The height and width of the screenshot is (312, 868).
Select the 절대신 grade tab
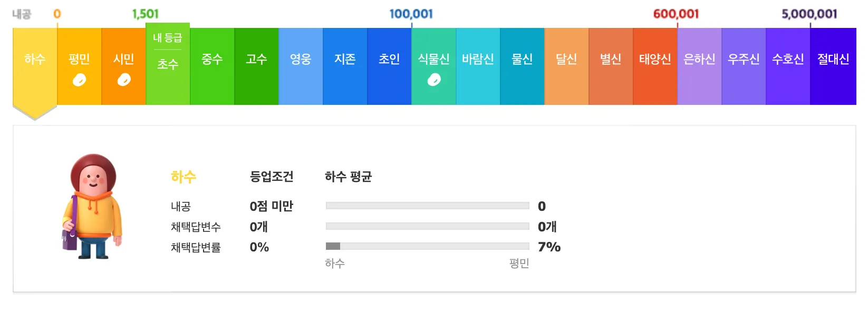pos(833,66)
